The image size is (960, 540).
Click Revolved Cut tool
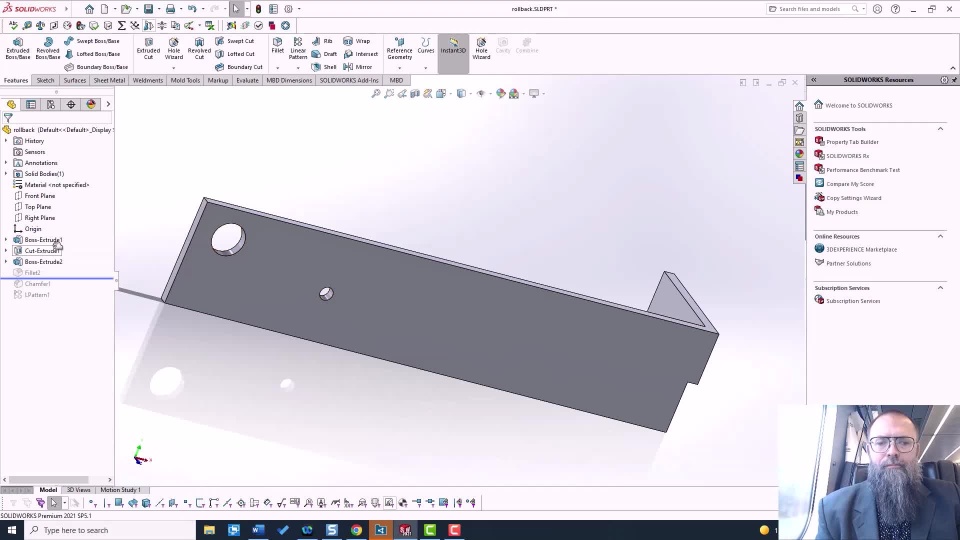(199, 48)
